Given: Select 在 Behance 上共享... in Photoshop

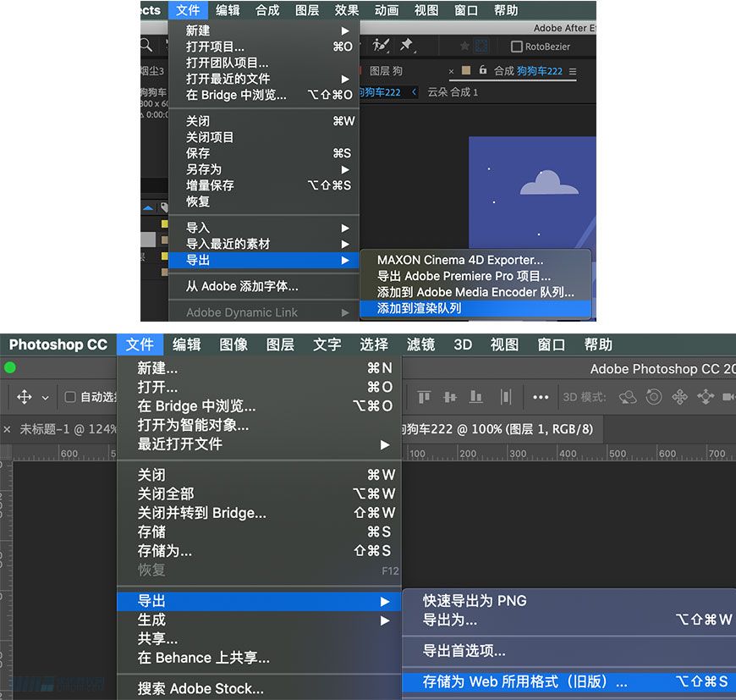Looking at the screenshot, I should (259, 658).
